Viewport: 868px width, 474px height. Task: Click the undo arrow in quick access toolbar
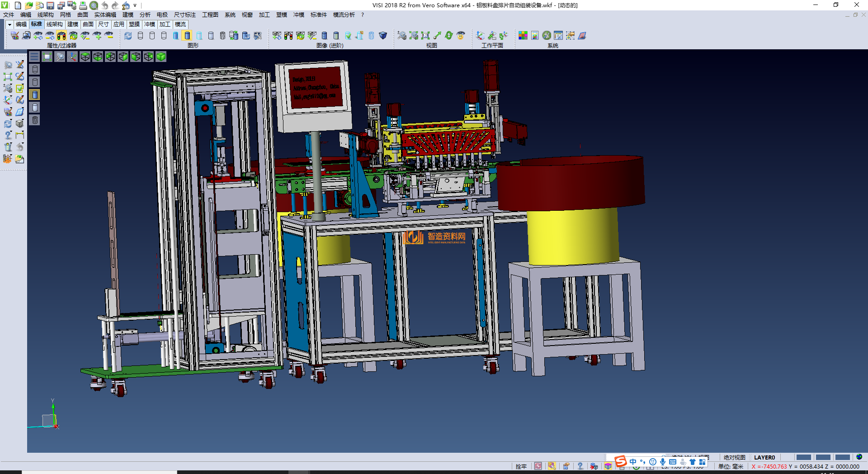click(105, 5)
